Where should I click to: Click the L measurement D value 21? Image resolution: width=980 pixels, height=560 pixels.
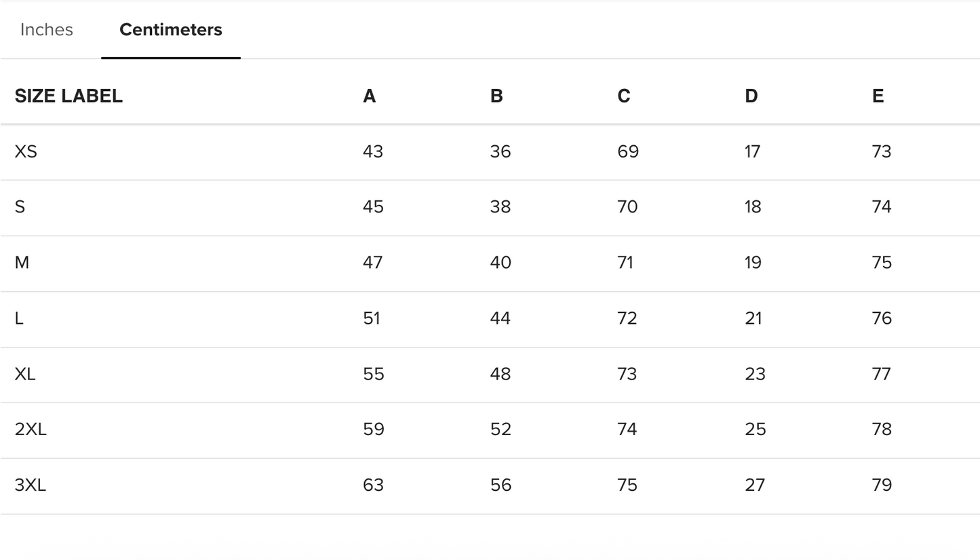coord(753,318)
